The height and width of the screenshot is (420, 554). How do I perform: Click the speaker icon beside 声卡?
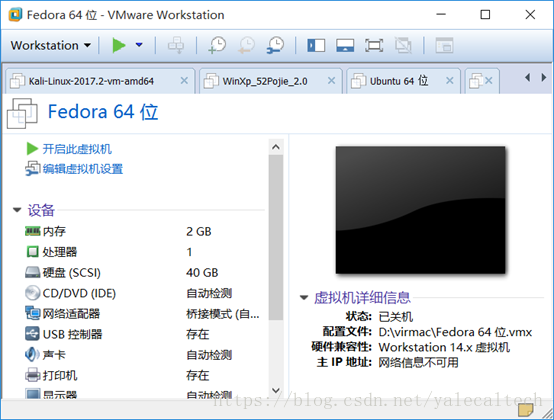(x=33, y=354)
